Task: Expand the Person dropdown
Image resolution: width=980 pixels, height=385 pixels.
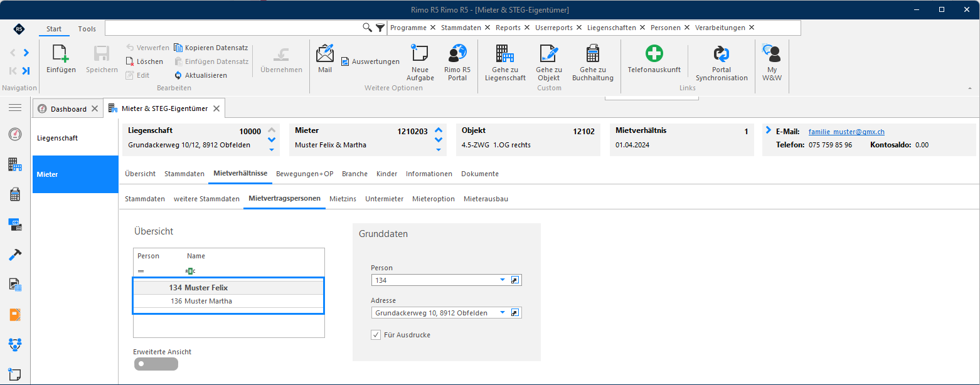Action: (503, 280)
